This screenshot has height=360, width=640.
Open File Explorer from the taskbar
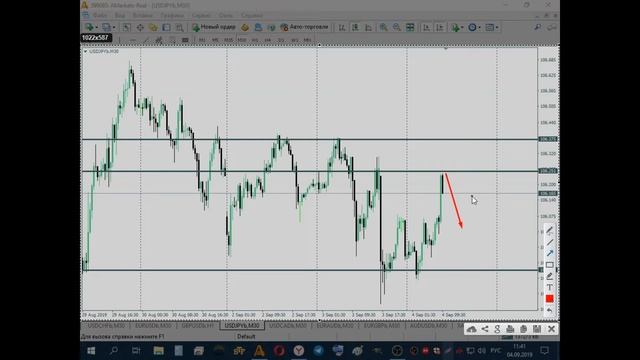(159, 351)
